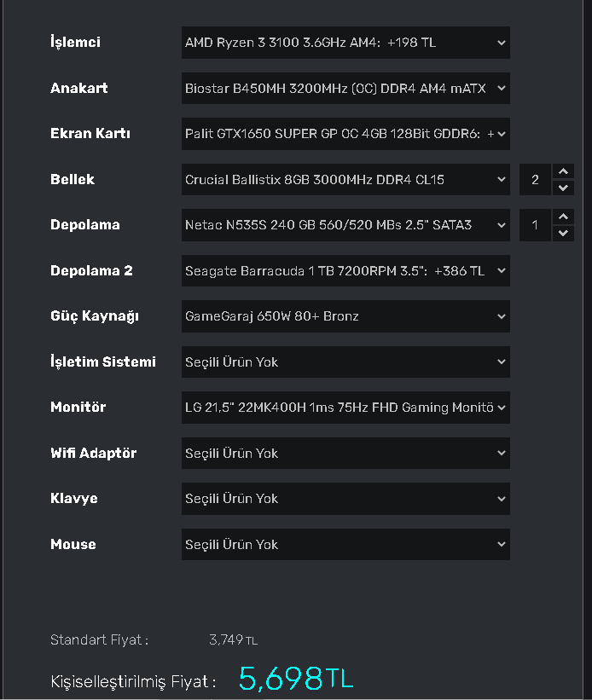Screen dimensions: 592x700
Task: Click the Depolama quantity number field
Action: [x=535, y=225]
